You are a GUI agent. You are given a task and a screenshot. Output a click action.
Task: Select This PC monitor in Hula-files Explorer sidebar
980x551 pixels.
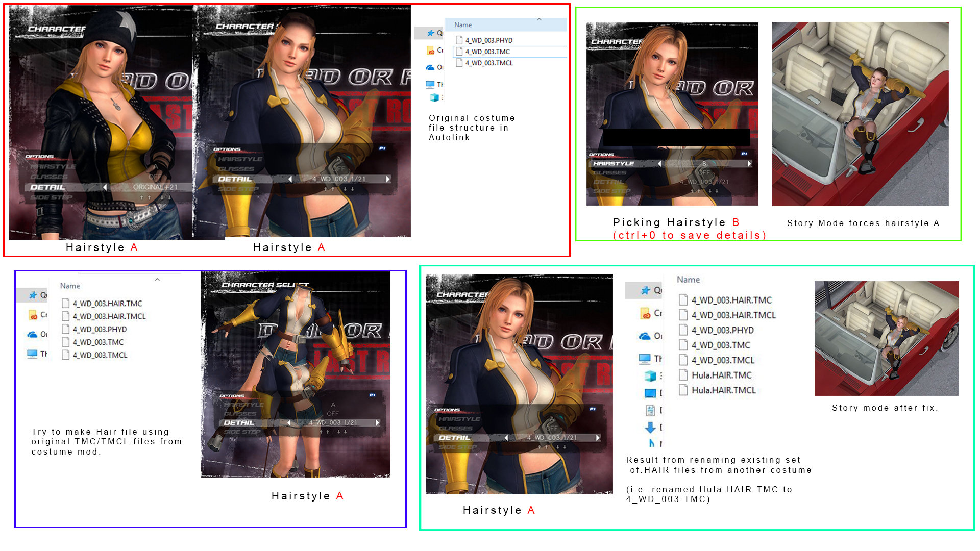(645, 359)
